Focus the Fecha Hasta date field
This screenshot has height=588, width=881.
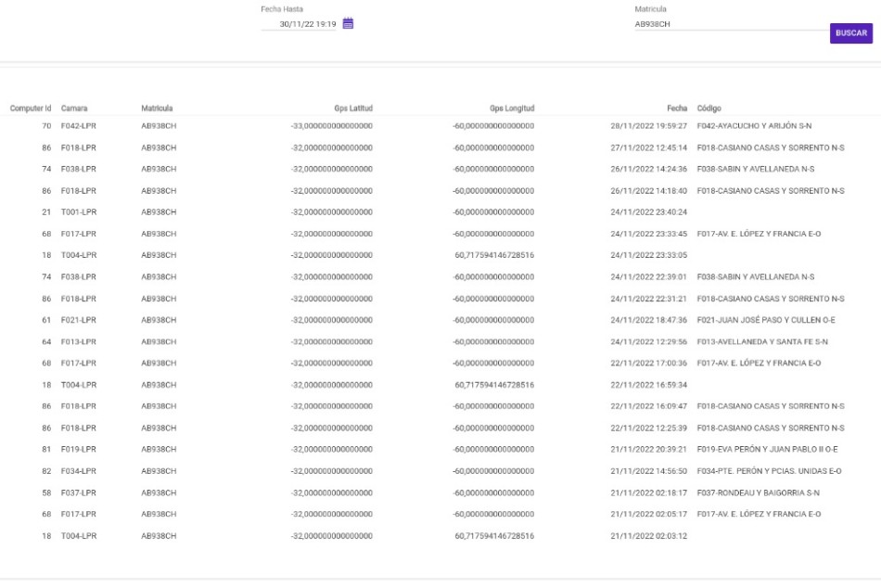click(x=301, y=24)
